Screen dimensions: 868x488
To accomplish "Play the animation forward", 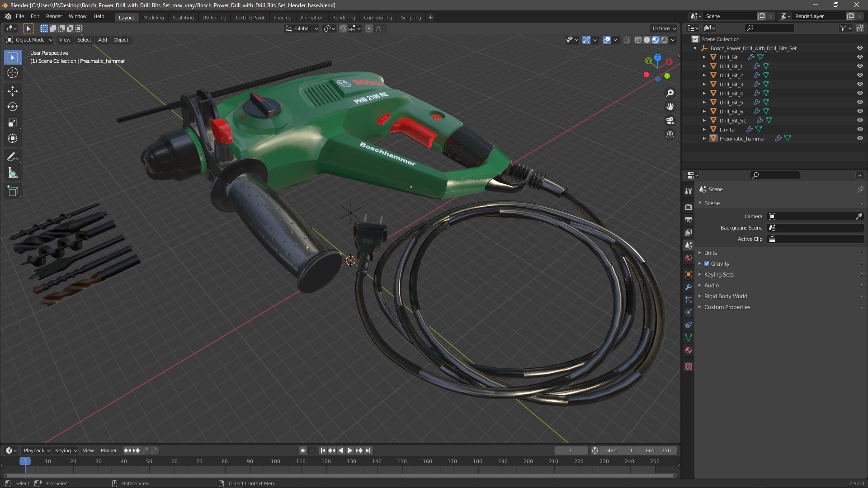I will click(350, 450).
